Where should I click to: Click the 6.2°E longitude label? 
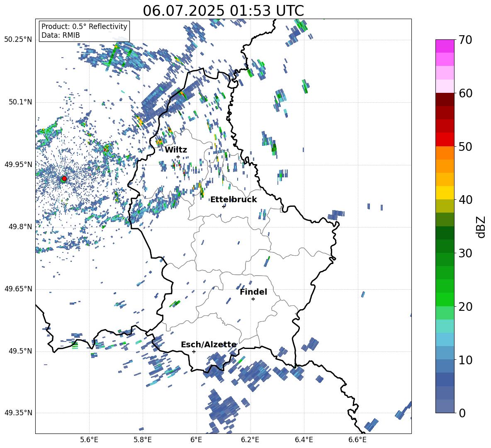click(x=250, y=440)
